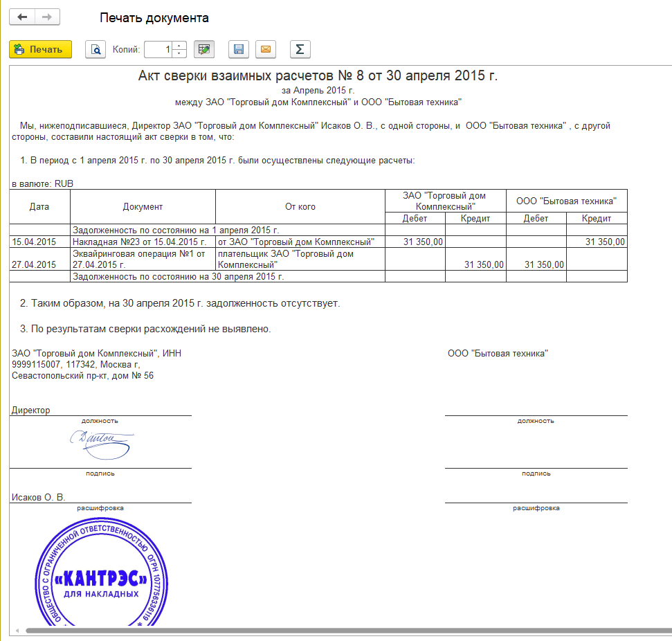Click the yellow Печать button

click(40, 49)
